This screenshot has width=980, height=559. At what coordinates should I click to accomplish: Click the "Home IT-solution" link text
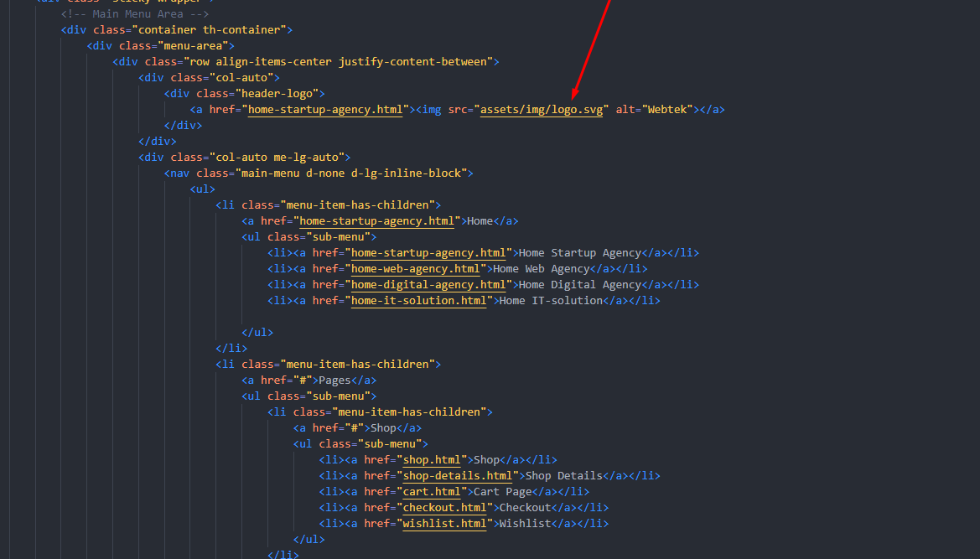tap(551, 301)
